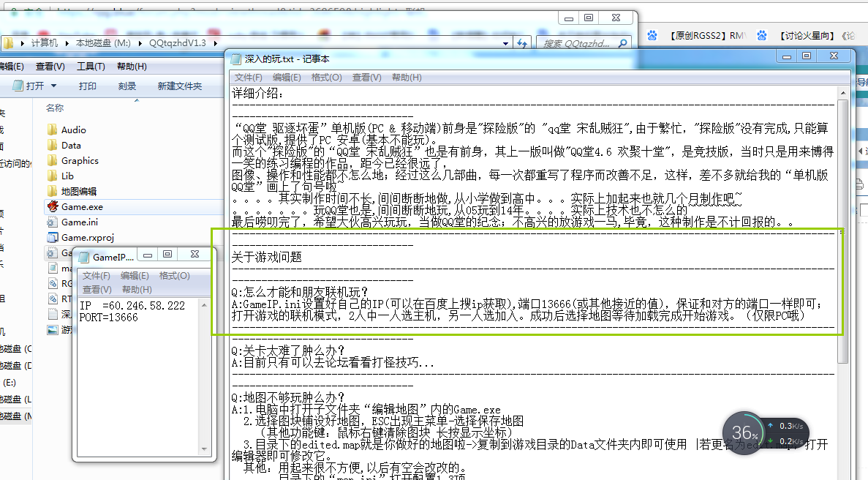Click text Q:关卡太难了肿么办？
868x480 pixels.
[x=288, y=351]
